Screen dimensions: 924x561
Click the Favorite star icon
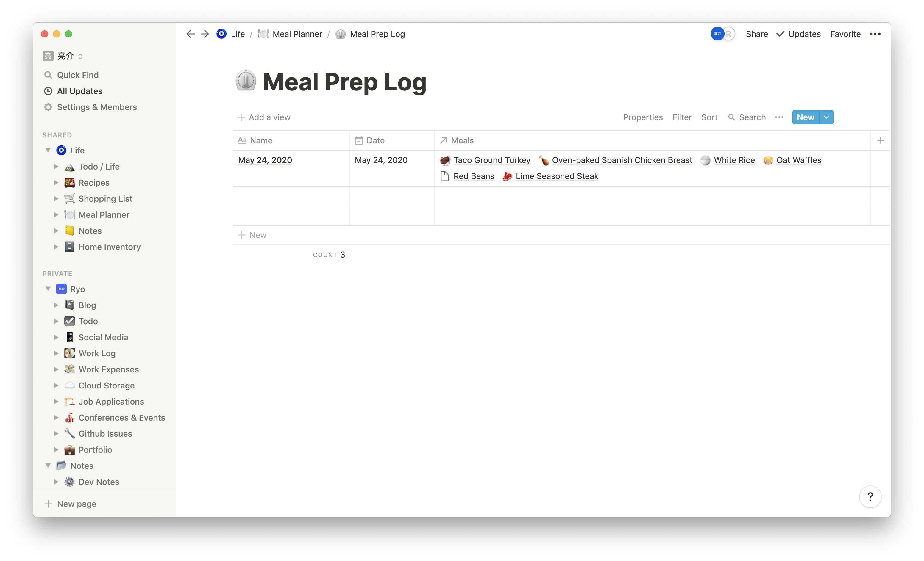845,34
